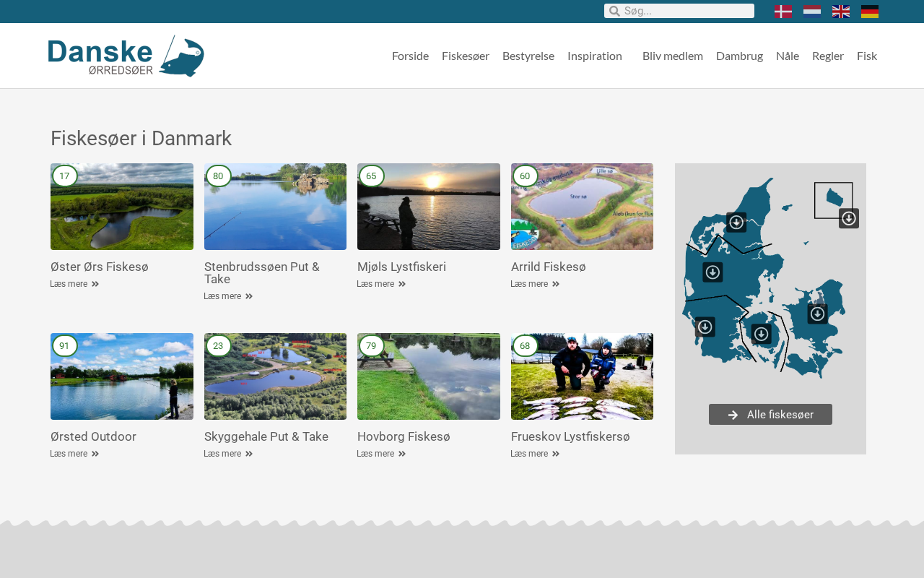Image resolution: width=924 pixels, height=578 pixels.
Task: Click the Bornholm map marker icon
Action: [849, 218]
